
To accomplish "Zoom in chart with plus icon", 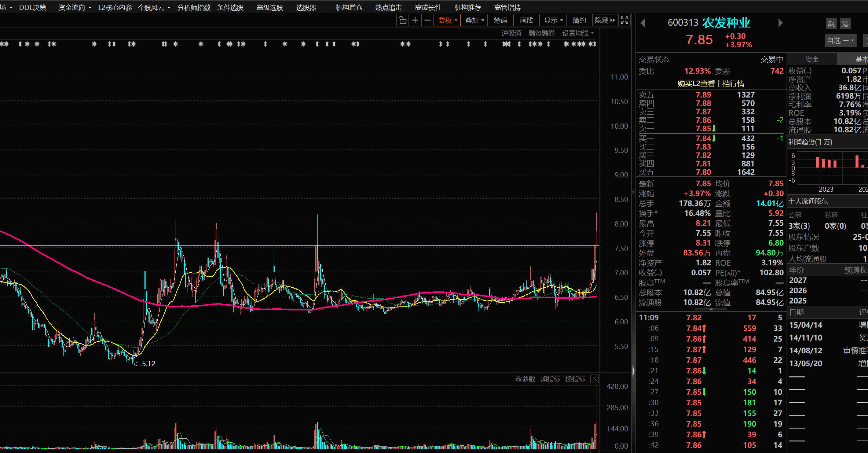I will tap(415, 21).
